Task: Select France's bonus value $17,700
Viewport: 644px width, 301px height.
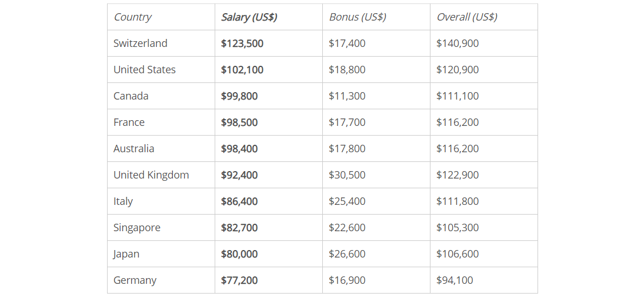Action: 347,122
